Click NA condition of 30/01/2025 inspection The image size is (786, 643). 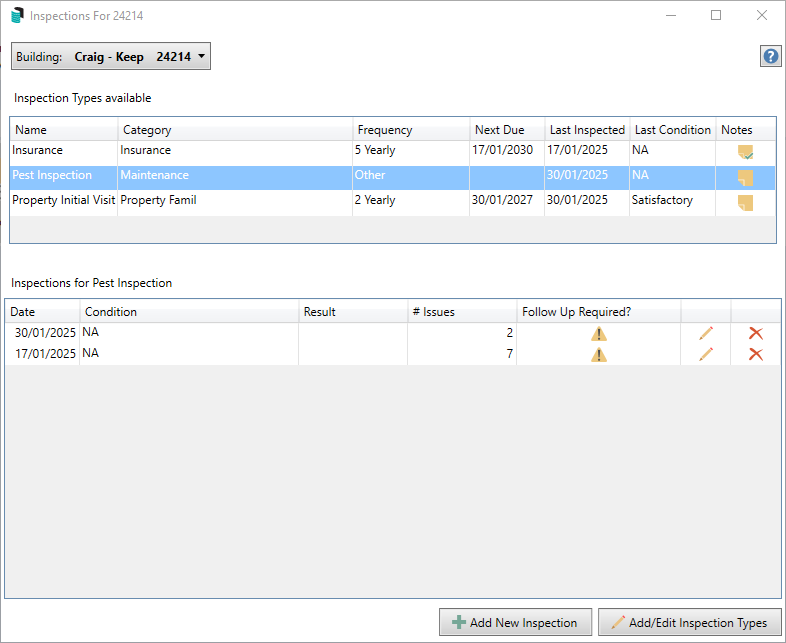(189, 332)
